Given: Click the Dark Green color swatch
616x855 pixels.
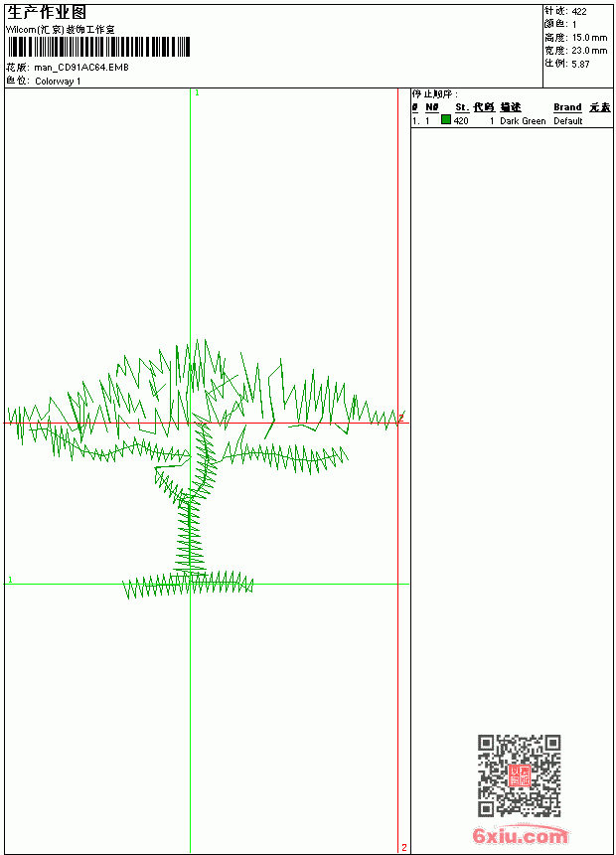Looking at the screenshot, I should click(x=445, y=120).
